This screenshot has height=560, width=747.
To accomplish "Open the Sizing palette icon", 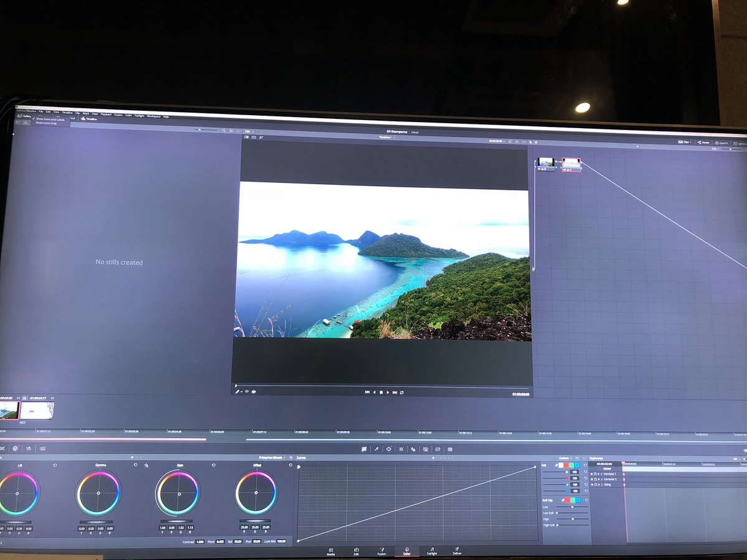I will [x=438, y=449].
